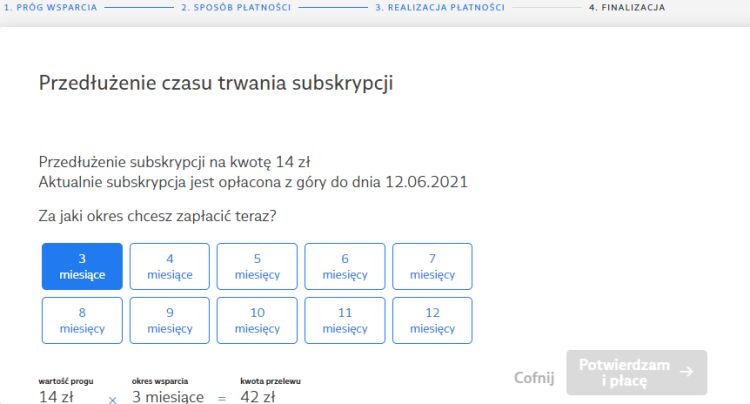
Task: Select the 11 miesięcy period
Action: (345, 320)
